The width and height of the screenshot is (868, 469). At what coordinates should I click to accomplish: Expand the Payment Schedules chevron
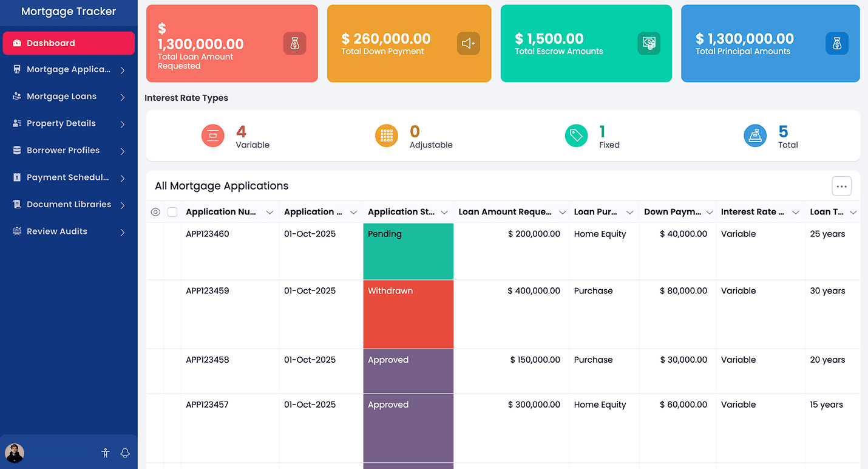pos(122,177)
